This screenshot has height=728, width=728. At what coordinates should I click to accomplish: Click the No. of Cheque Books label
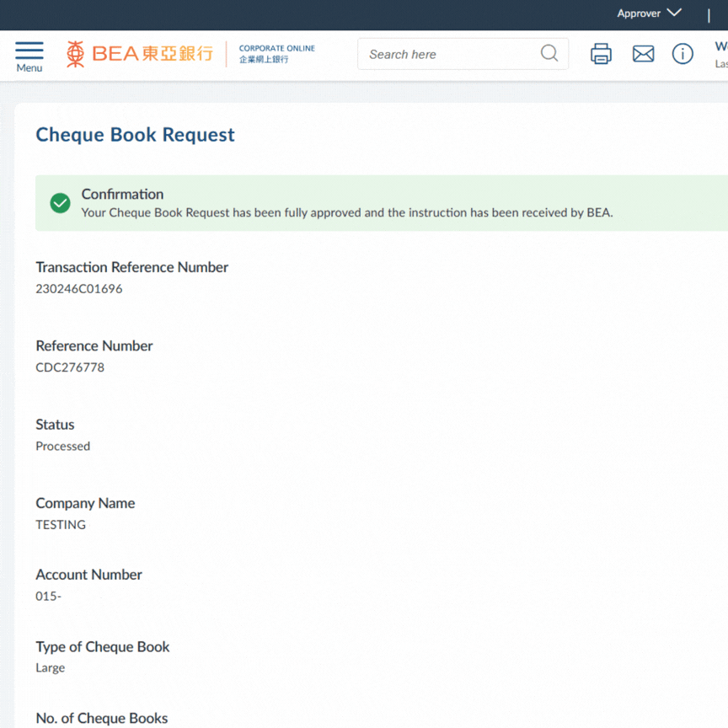(102, 718)
